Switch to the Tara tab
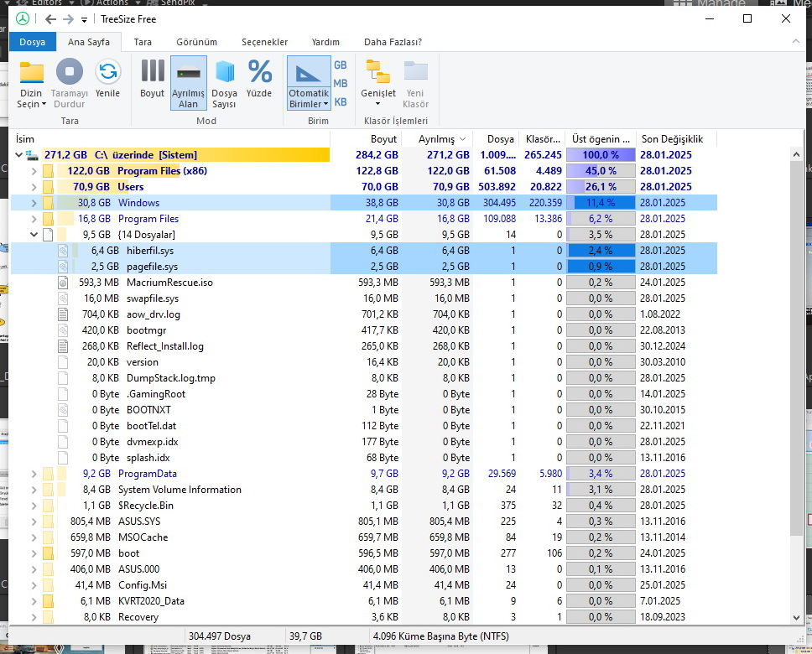 (143, 42)
